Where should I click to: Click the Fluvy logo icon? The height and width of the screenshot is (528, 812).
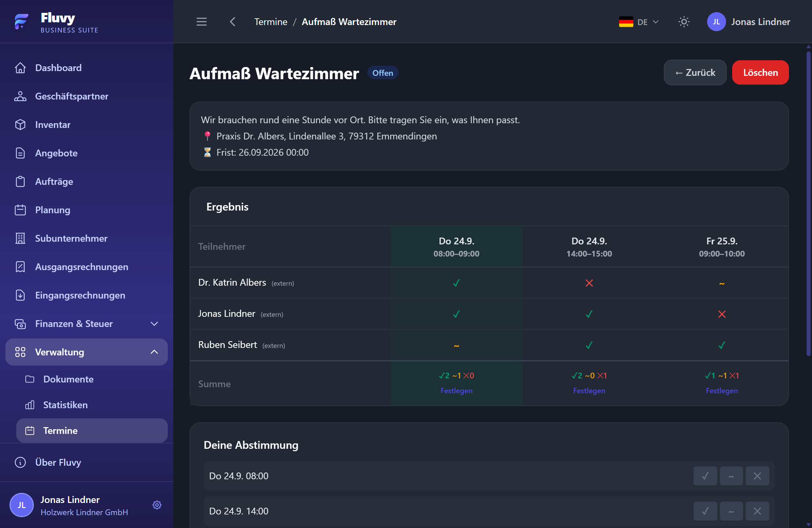22,22
